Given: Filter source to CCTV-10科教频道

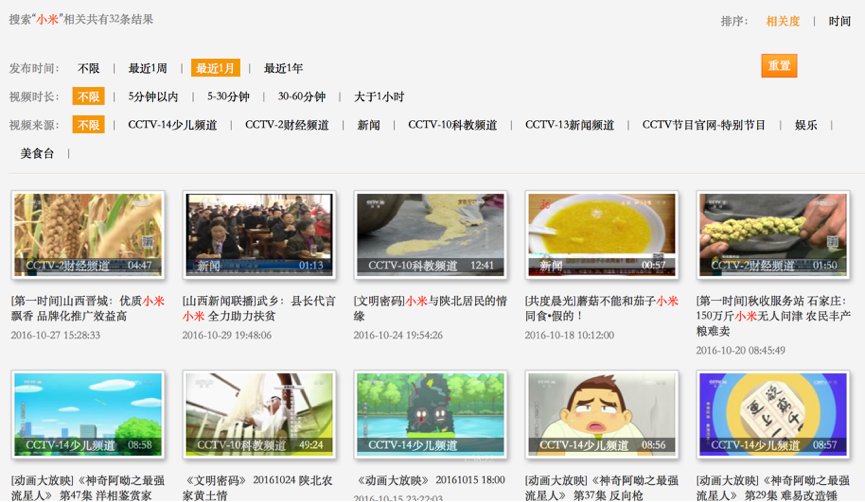Looking at the screenshot, I should pyautogui.click(x=452, y=125).
